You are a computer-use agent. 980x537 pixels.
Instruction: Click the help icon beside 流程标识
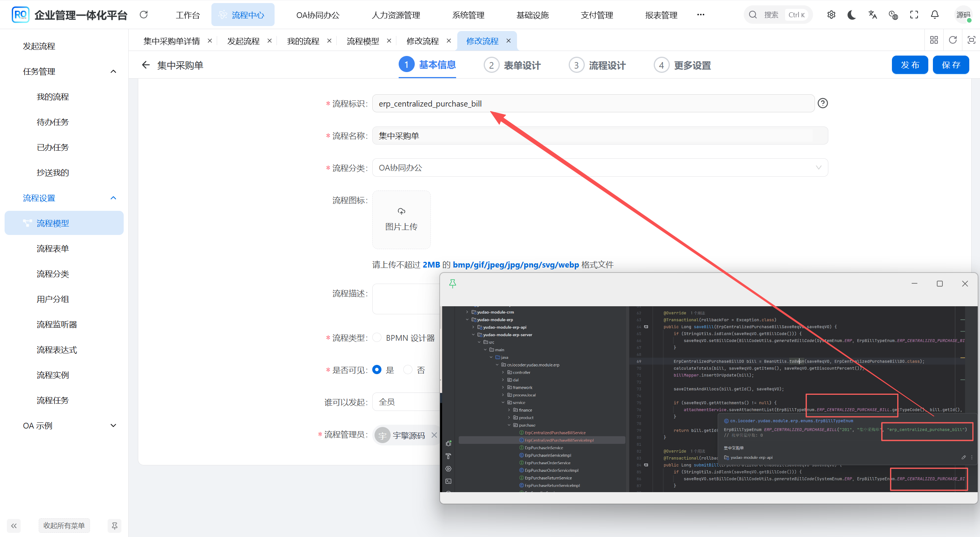[823, 103]
